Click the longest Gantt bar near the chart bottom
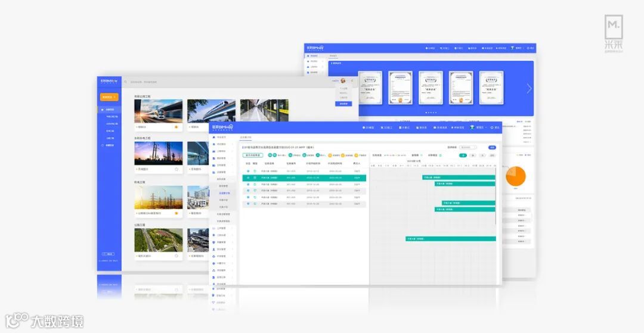This screenshot has height=333, width=644. (x=451, y=239)
